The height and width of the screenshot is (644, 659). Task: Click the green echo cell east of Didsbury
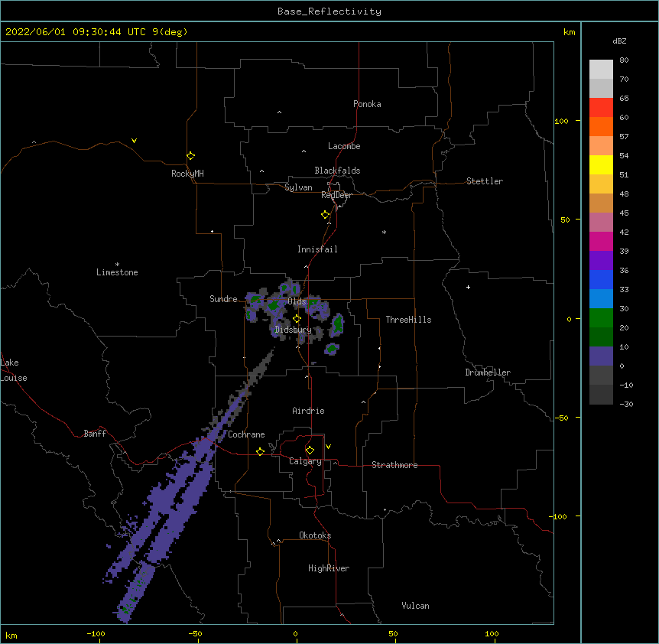(337, 325)
